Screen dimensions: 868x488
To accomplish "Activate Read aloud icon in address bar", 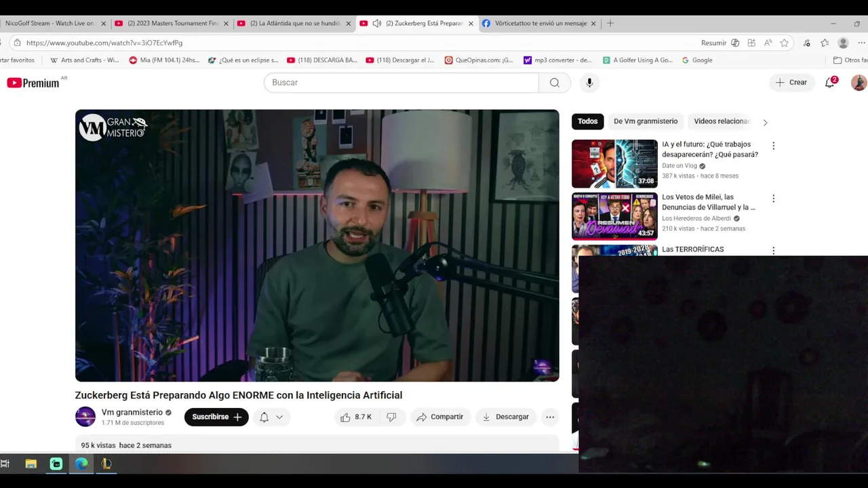I will [768, 43].
